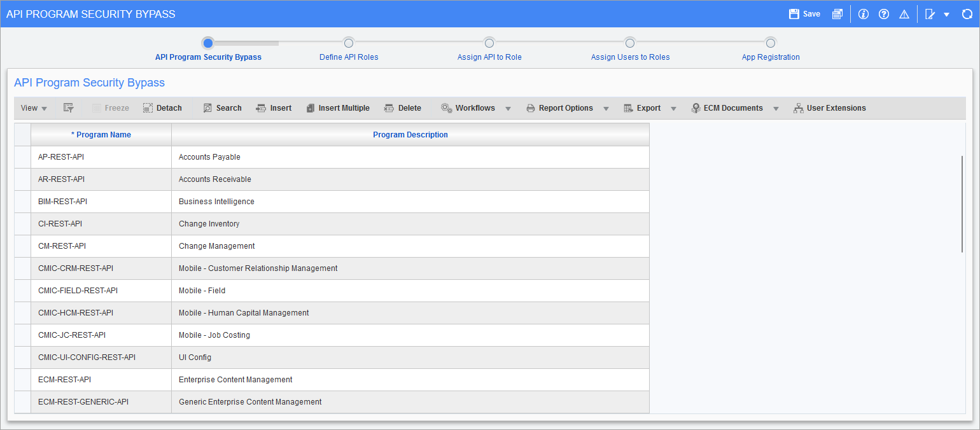Open the Workflows button
Image resolution: width=980 pixels, height=430 pixels.
pos(468,108)
